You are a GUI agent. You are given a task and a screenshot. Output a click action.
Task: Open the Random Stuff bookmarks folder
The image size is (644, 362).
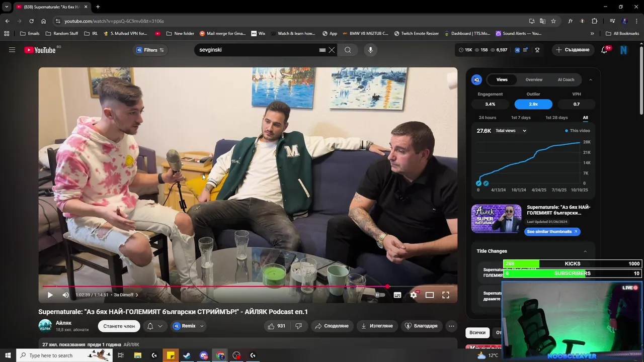(x=62, y=34)
